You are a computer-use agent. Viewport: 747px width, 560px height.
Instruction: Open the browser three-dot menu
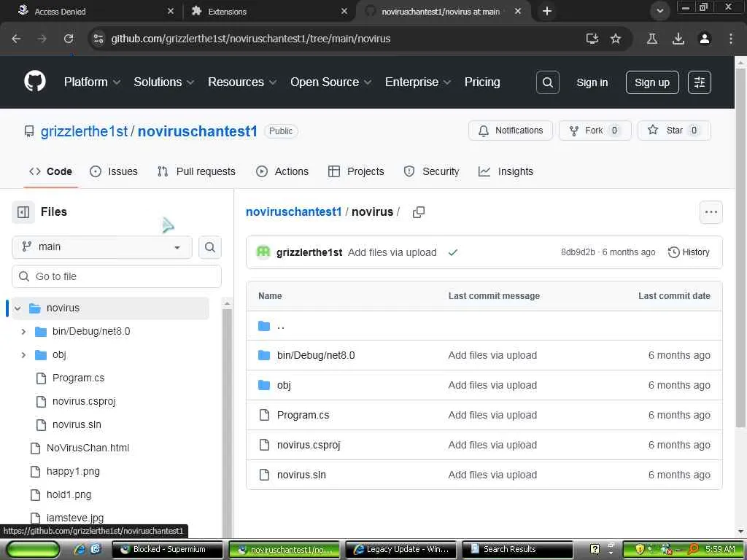[731, 39]
